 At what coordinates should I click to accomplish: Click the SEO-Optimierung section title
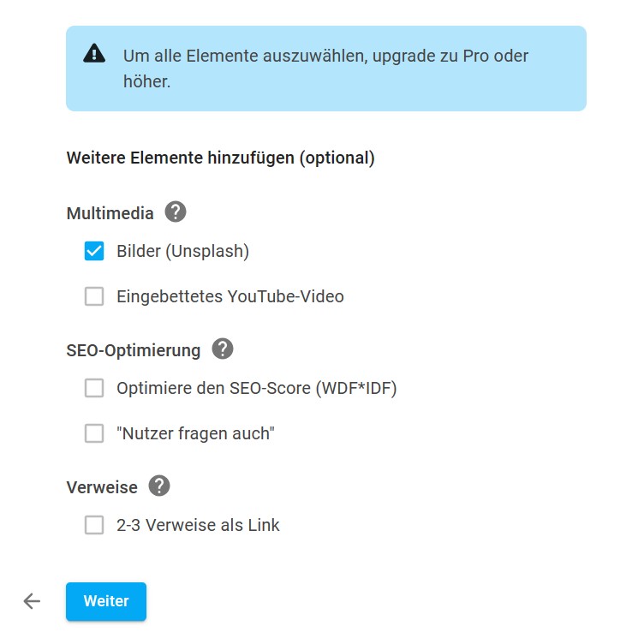tap(133, 350)
